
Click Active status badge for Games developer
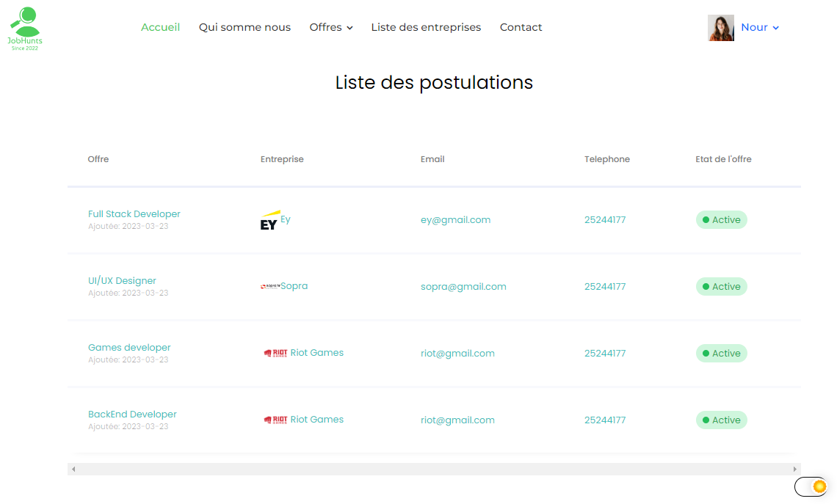(x=721, y=354)
